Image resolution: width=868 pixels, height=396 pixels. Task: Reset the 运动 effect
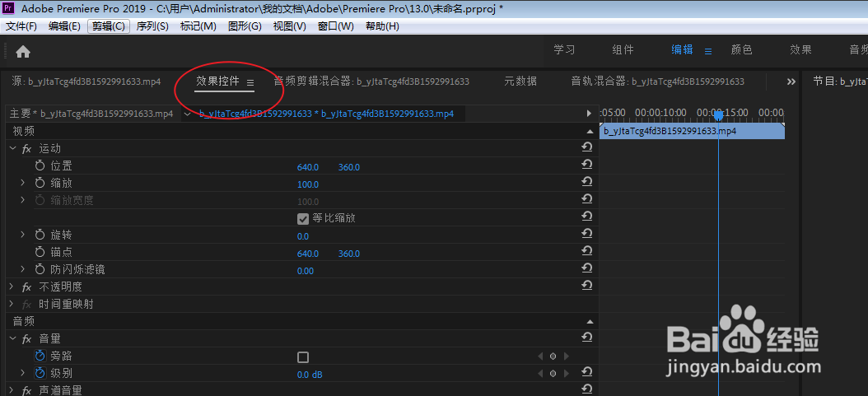(587, 147)
